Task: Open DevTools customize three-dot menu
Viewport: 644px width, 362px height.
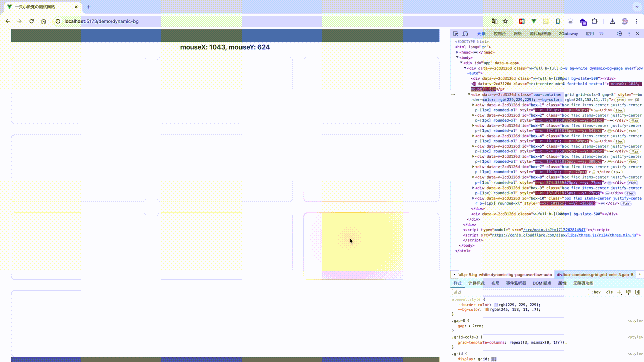Action: coord(629,34)
